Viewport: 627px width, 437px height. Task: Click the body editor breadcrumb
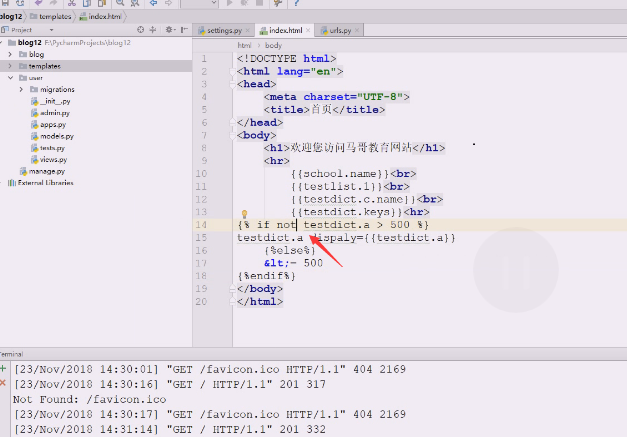point(274,46)
